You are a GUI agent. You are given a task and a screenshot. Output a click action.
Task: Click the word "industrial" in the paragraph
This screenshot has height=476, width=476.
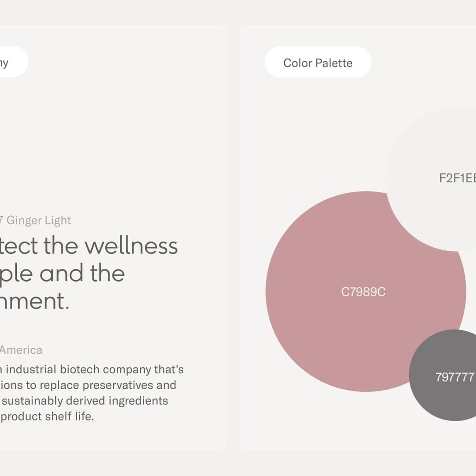click(x=28, y=369)
